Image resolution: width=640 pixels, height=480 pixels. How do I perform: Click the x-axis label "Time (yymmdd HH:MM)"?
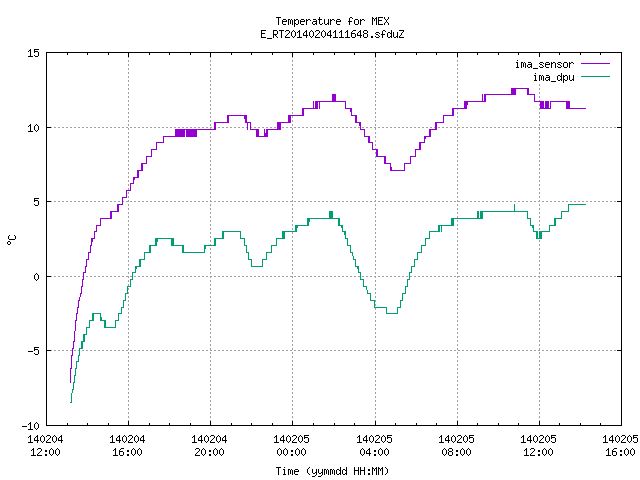click(x=332, y=471)
